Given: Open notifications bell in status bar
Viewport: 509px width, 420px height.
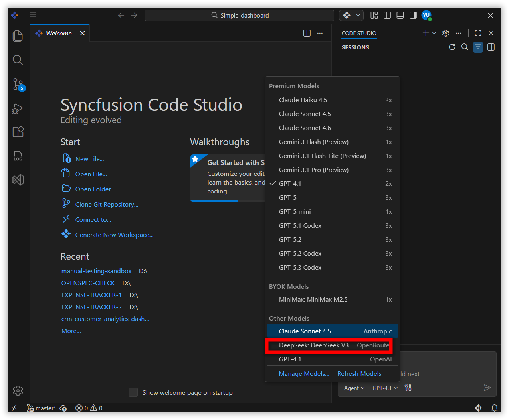Looking at the screenshot, I should click(494, 408).
